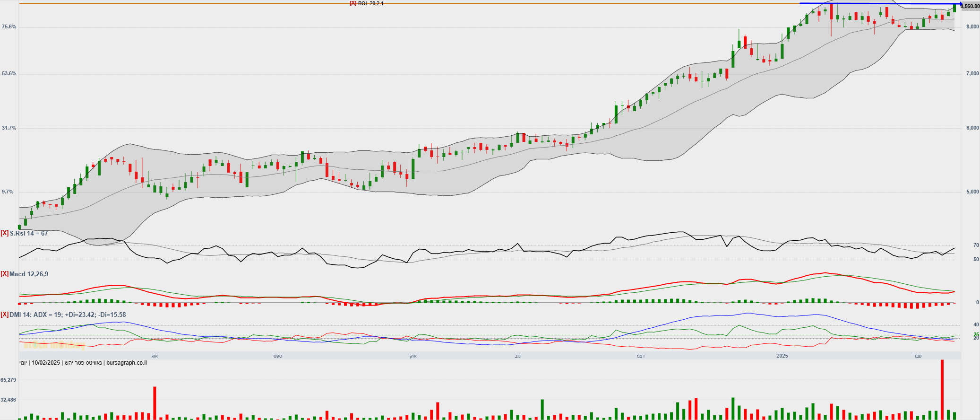Click the current price tag 8,560.00
This screenshot has width=980, height=420.
coord(970,6)
